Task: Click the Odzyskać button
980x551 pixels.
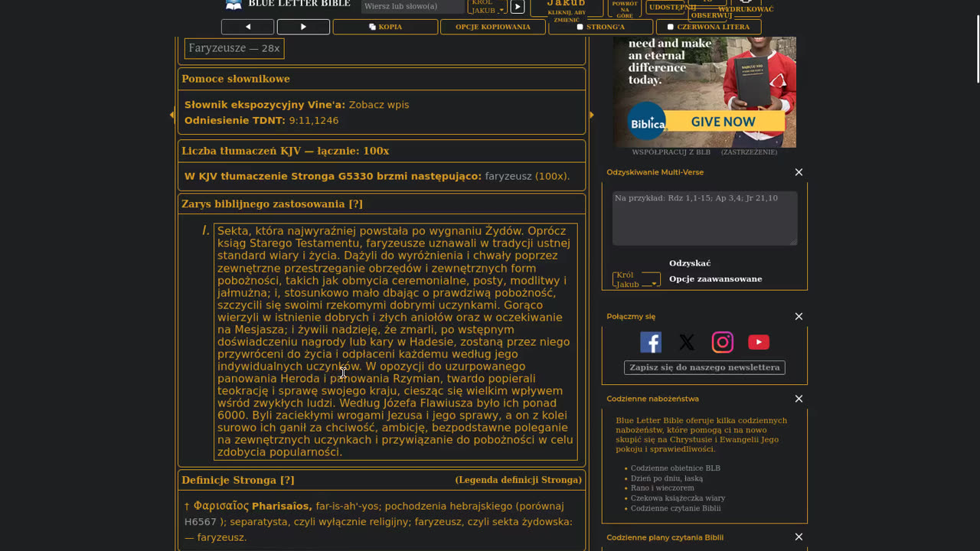Action: click(690, 263)
